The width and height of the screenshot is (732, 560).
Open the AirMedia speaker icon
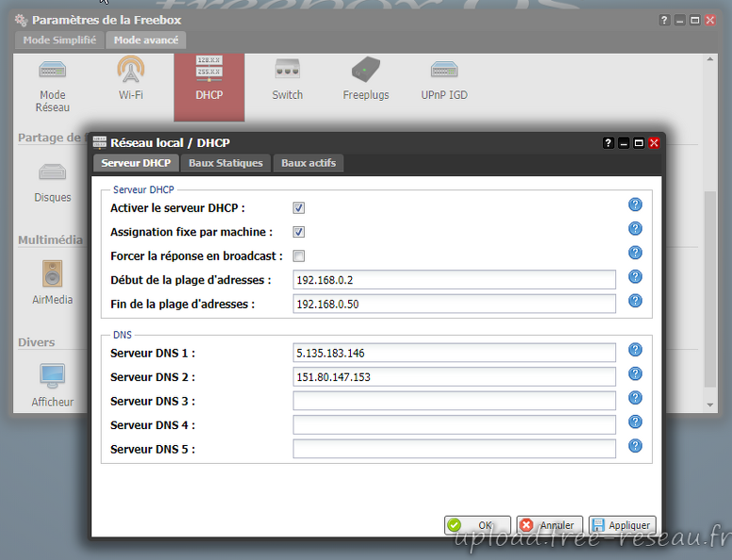(x=52, y=283)
